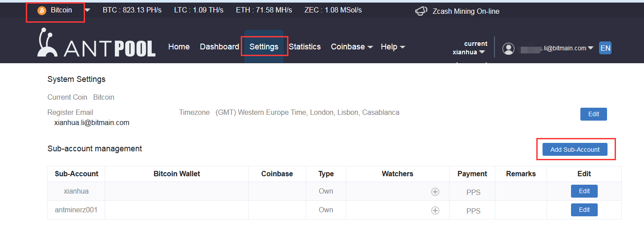Open the Help dropdown menu
644x235 pixels.
point(393,47)
